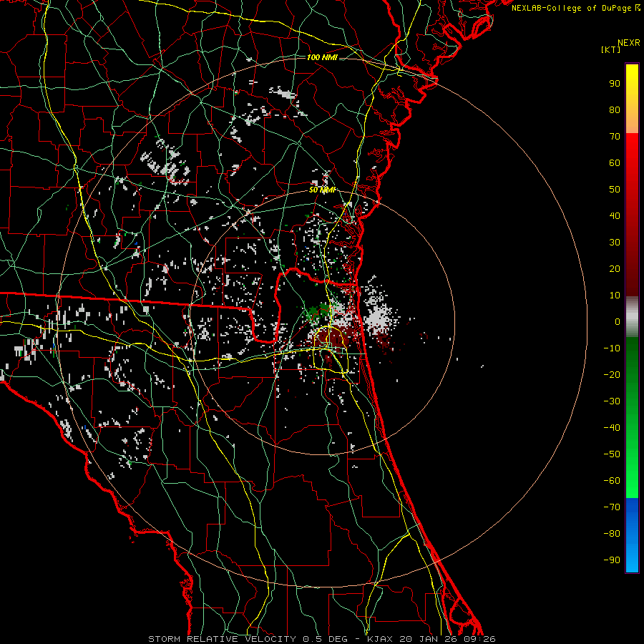
Task: Click the -40 value on velocity scale
Action: [612, 428]
